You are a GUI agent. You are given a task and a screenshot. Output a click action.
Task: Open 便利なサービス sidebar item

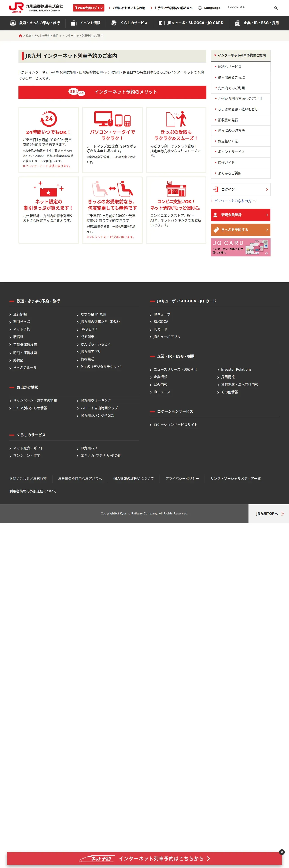pyautogui.click(x=241, y=67)
